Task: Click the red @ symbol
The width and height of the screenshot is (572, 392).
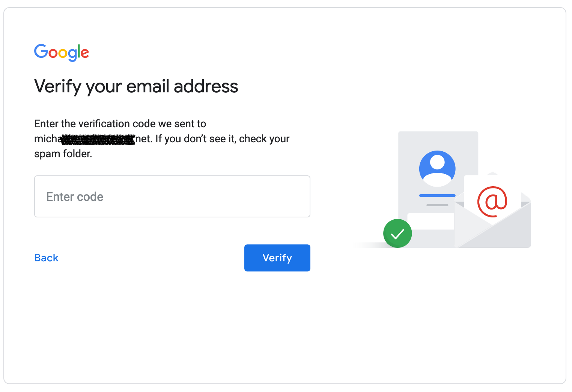Action: 492,202
